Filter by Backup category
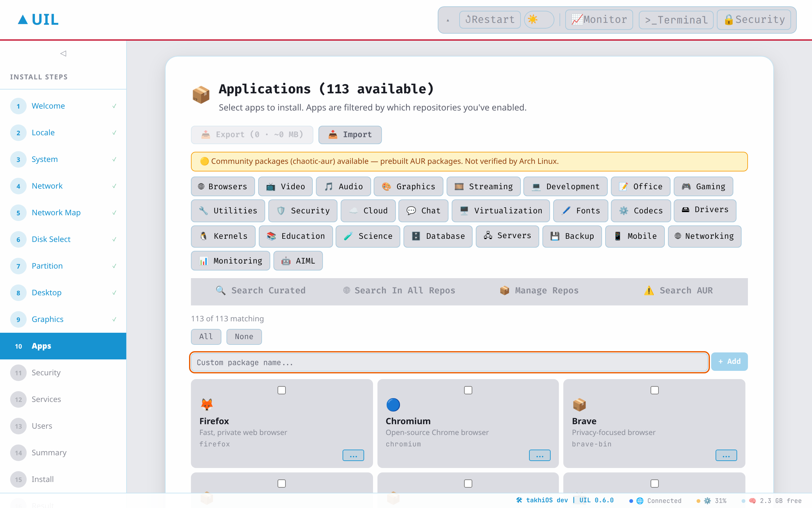The width and height of the screenshot is (812, 508). (x=572, y=237)
